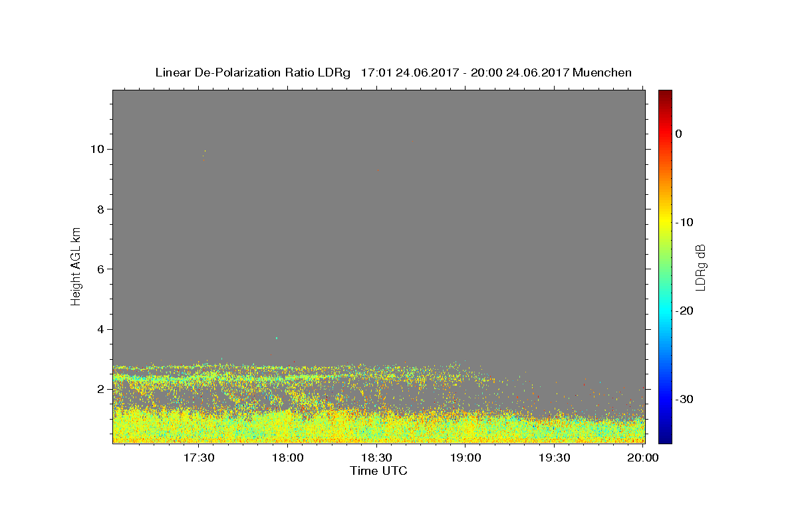Click the 18:00 time axis label

pos(288,458)
